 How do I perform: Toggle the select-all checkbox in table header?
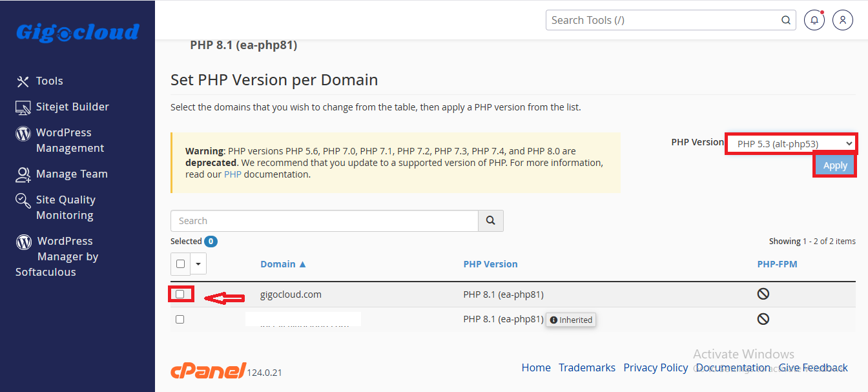pyautogui.click(x=180, y=263)
